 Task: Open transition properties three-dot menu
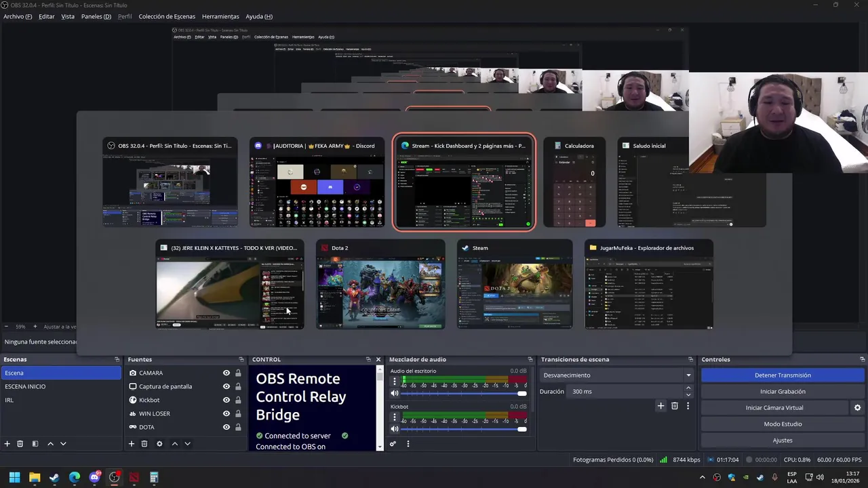tap(688, 405)
